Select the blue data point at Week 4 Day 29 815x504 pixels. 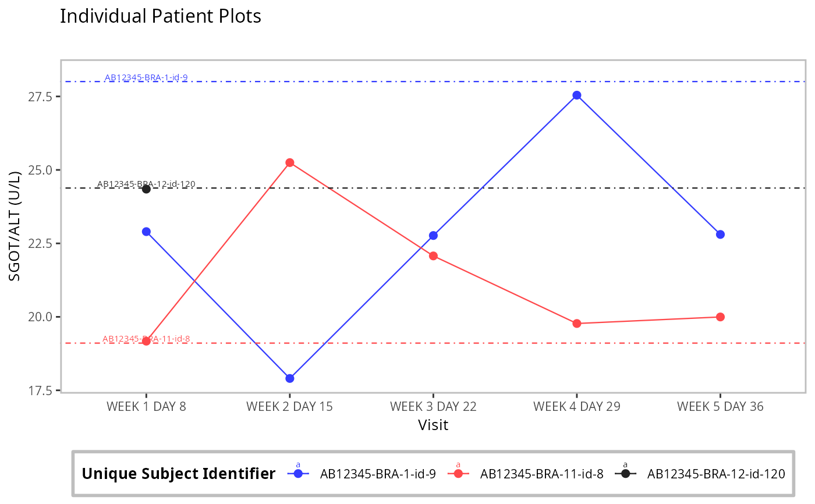(x=577, y=95)
